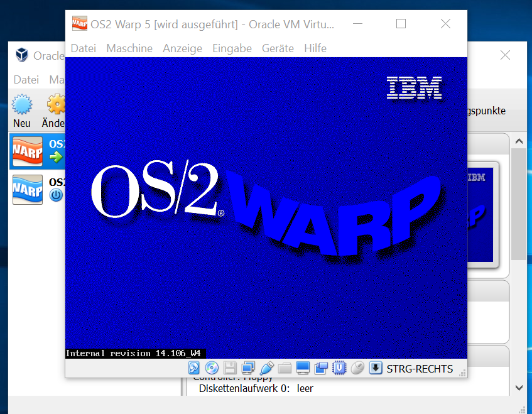
Task: Open the Hilfe menu
Action: [x=315, y=48]
